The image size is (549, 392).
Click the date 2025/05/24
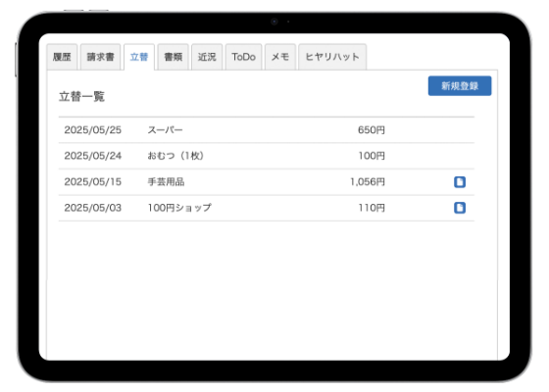[93, 156]
